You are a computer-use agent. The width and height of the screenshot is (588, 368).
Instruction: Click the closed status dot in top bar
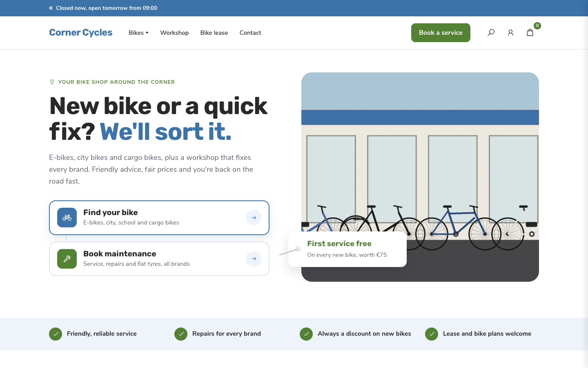pos(51,8)
